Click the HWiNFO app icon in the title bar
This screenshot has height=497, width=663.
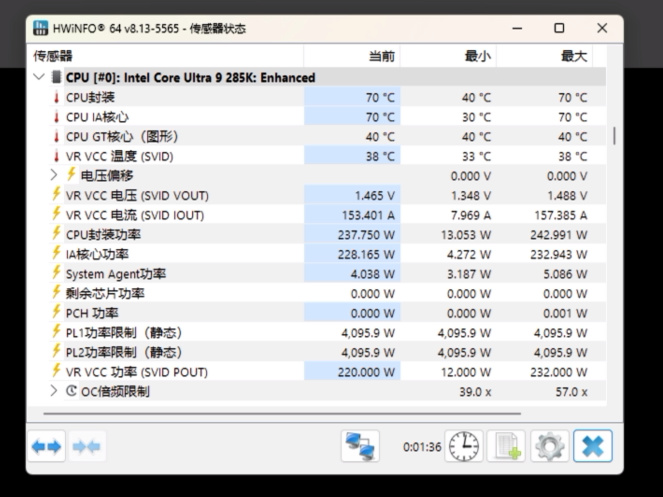click(x=41, y=28)
